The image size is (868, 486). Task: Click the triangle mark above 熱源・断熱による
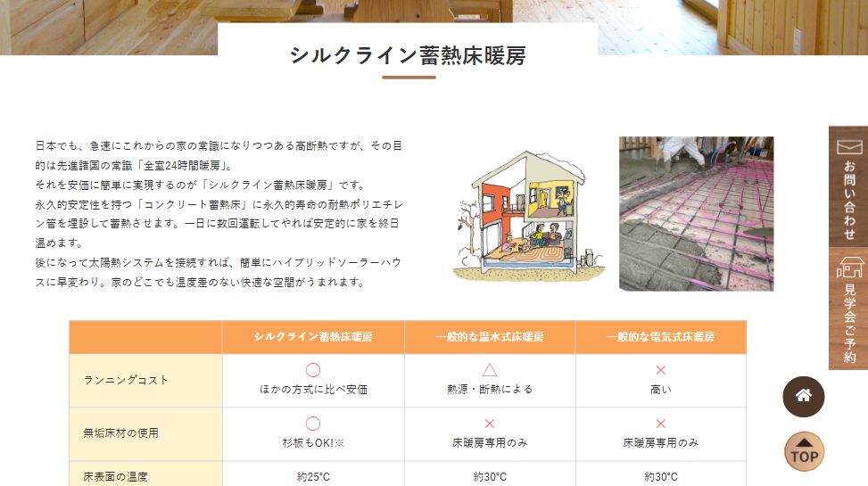pyautogui.click(x=490, y=370)
